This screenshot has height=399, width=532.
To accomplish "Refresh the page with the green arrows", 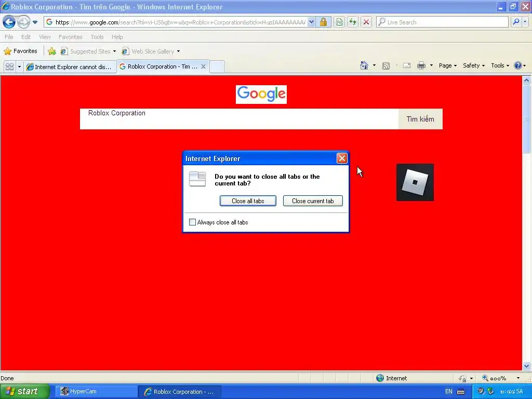I will point(353,22).
